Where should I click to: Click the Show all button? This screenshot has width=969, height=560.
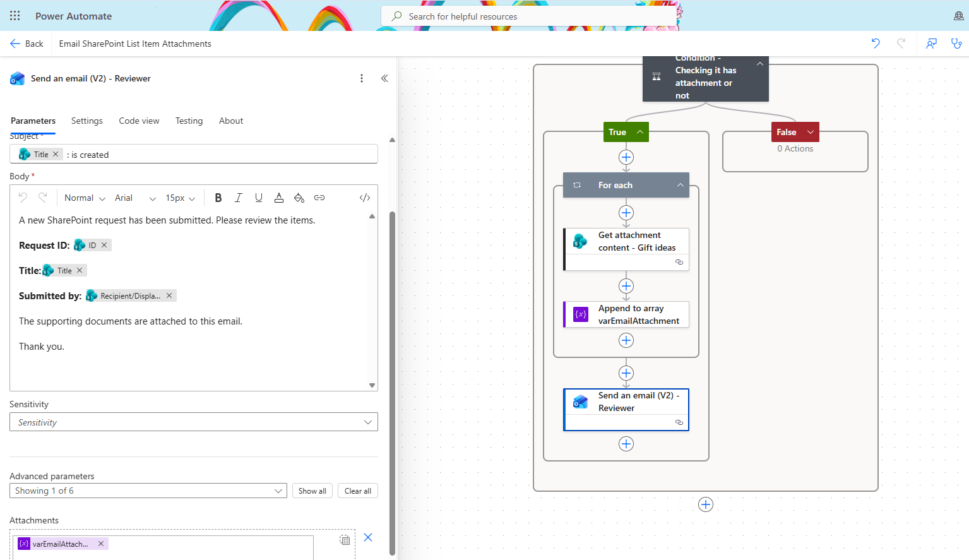[x=312, y=491]
